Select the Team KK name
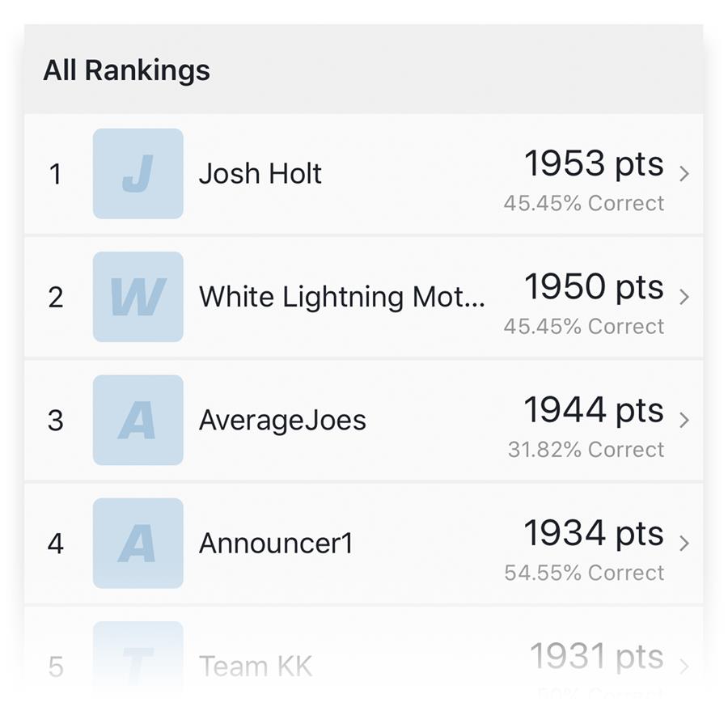Image resolution: width=728 pixels, height=728 pixels. (x=256, y=667)
